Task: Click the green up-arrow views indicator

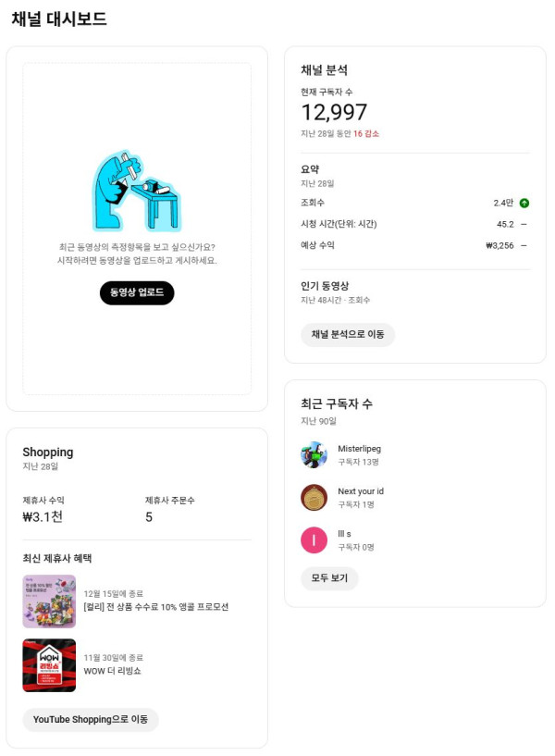Action: [524, 203]
